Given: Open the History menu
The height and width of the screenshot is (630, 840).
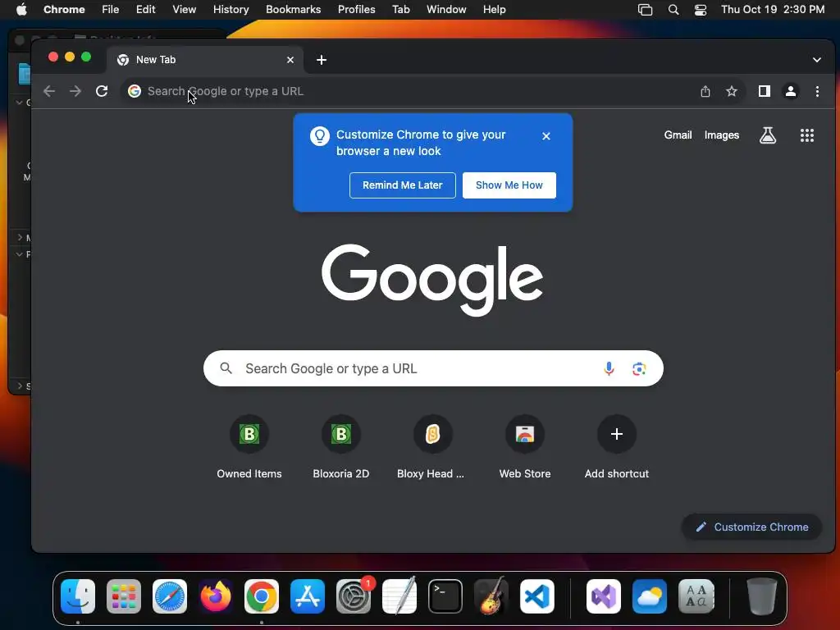Looking at the screenshot, I should pos(231,10).
